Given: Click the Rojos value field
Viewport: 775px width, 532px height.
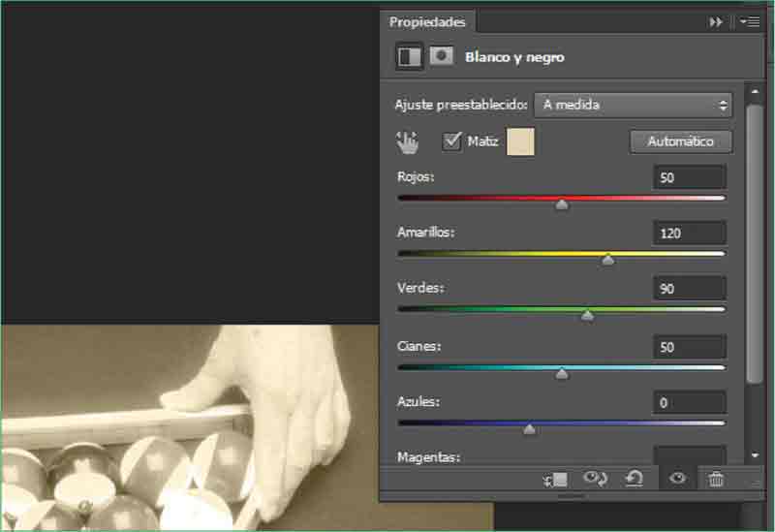Looking at the screenshot, I should point(689,178).
